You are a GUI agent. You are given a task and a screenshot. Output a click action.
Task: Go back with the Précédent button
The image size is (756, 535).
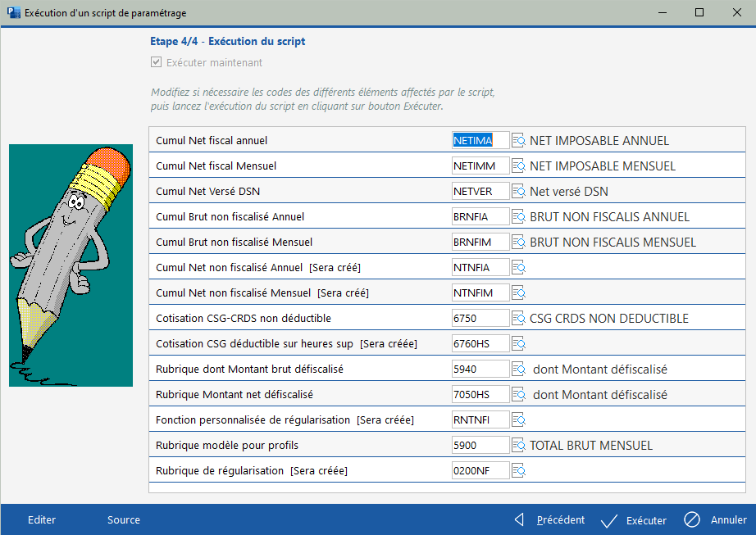pyautogui.click(x=549, y=520)
